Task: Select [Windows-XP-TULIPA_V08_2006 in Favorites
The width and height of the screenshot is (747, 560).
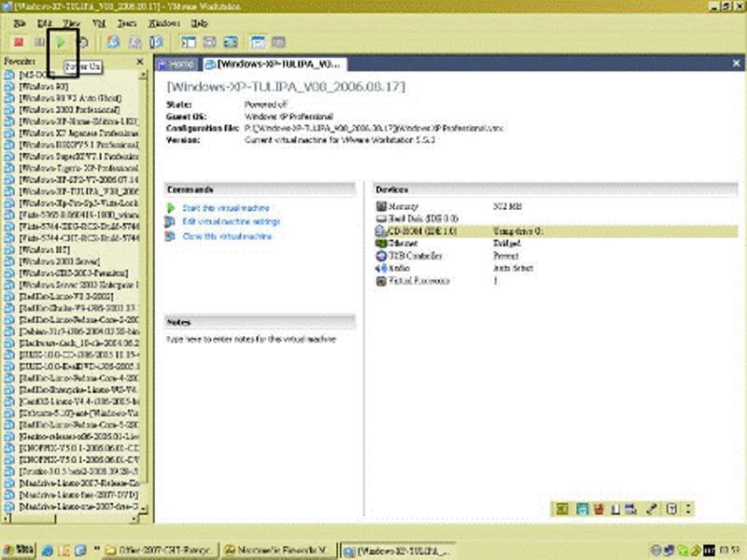Action: 78,191
